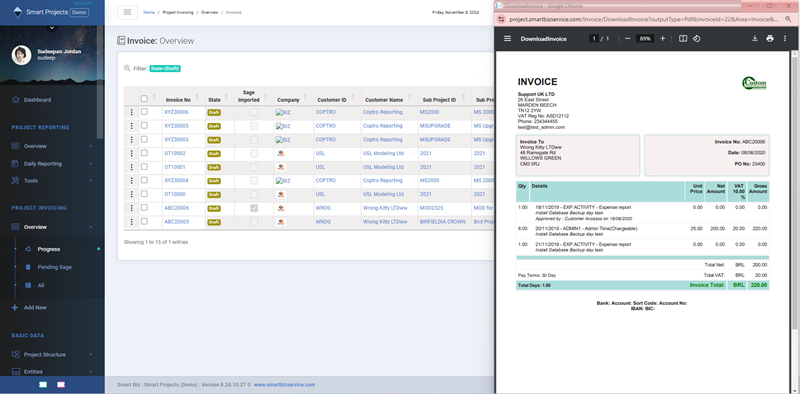Open www.smartbizservice.com footer link
This screenshot has height=394, width=800.
284,385
